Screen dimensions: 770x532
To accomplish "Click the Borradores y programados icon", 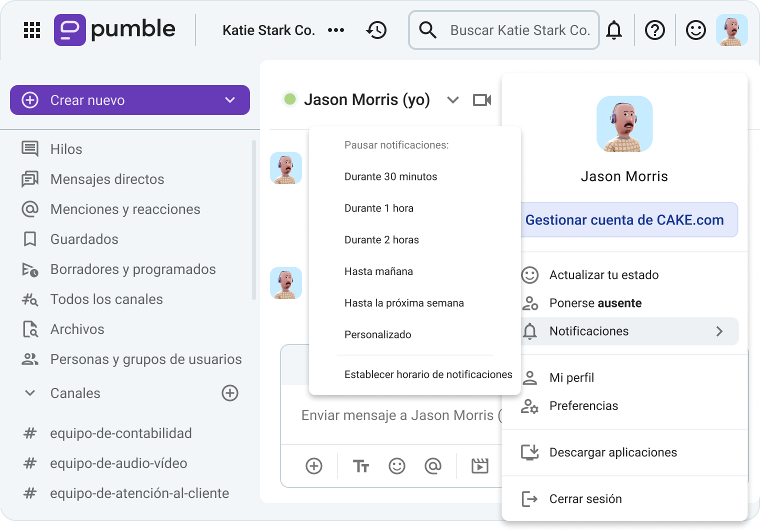I will coord(30,269).
